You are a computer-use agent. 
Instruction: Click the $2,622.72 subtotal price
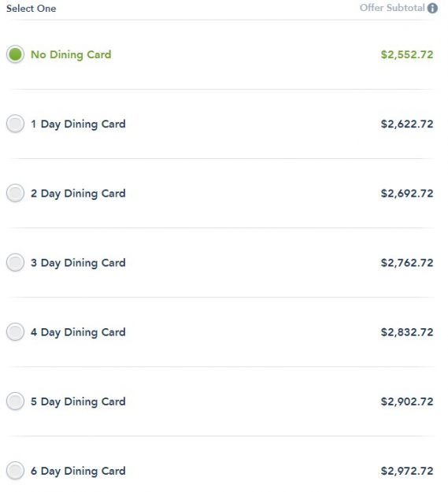[407, 124]
